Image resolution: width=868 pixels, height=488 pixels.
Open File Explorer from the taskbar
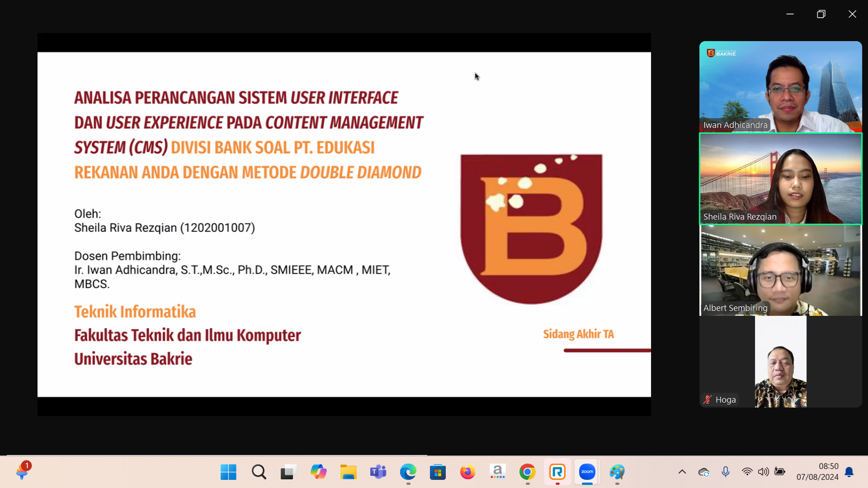click(348, 472)
